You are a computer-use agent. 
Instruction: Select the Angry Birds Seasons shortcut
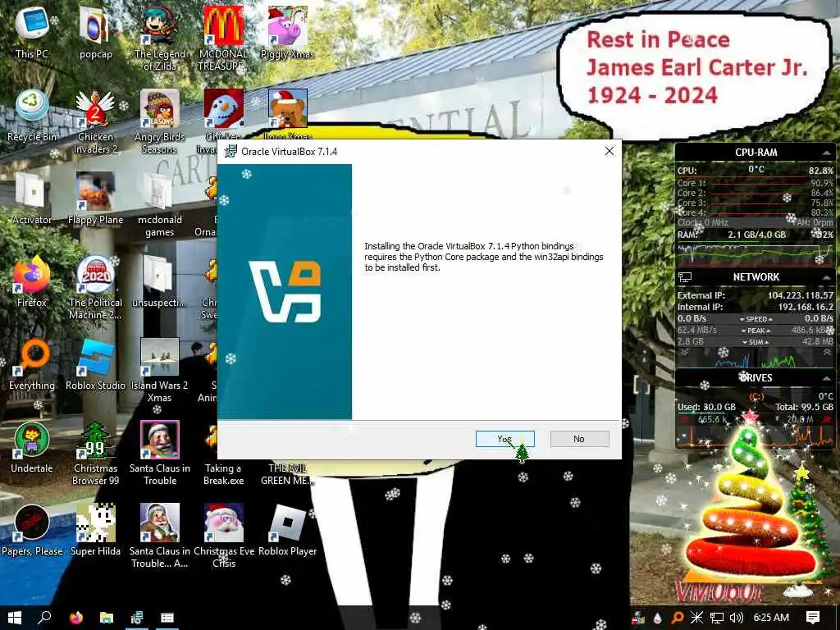(160, 122)
